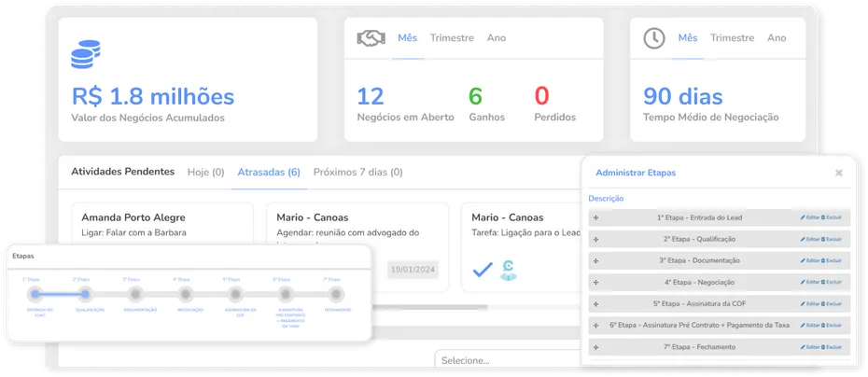The height and width of the screenshot is (377, 868).
Task: Click the teal user avatar icon on task card
Action: pyautogui.click(x=508, y=271)
